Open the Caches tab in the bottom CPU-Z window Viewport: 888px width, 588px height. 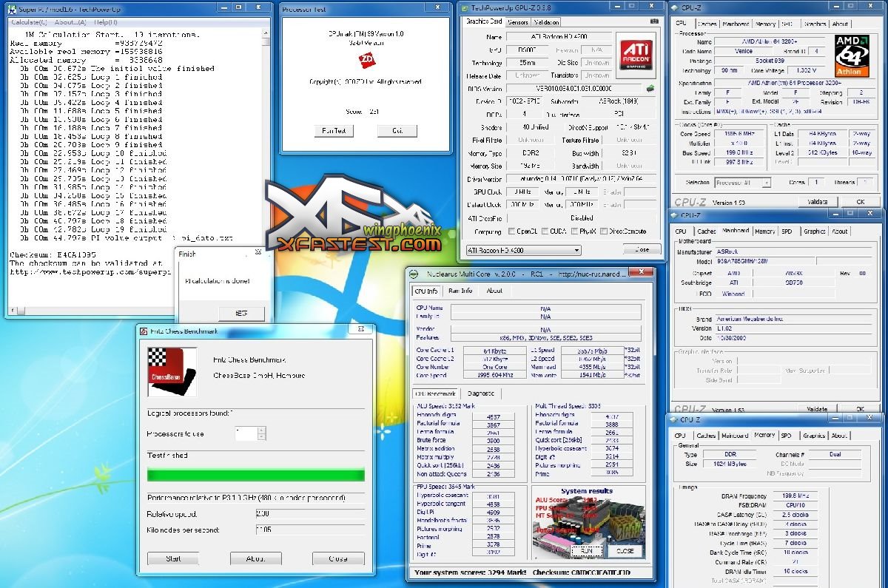707,436
